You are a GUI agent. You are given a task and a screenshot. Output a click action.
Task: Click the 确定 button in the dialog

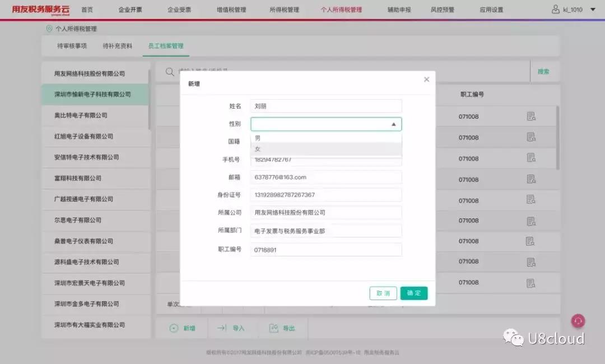coord(413,293)
